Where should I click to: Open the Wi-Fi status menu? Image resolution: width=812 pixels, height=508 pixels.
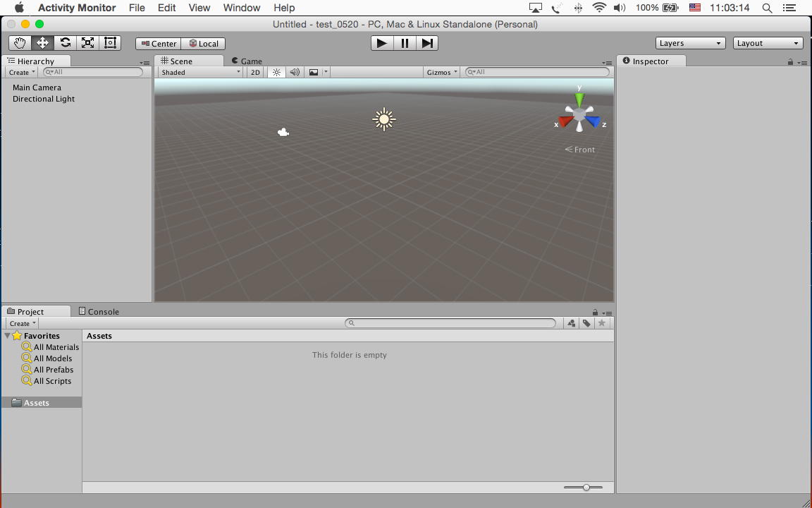coord(599,8)
